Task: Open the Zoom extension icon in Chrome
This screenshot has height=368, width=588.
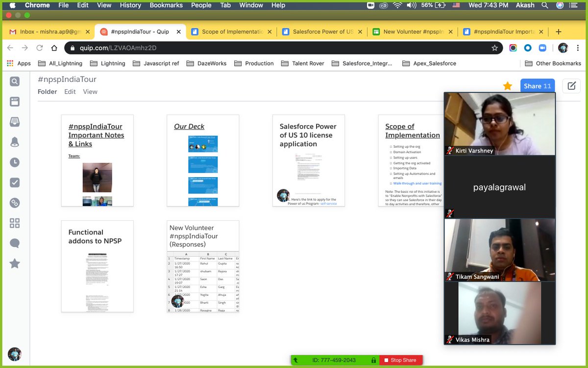Action: tap(542, 48)
